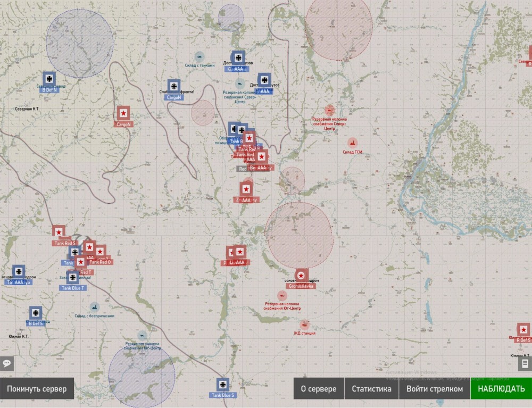Open the Статистика statistics button
This screenshot has width=532, height=408.
click(371, 389)
